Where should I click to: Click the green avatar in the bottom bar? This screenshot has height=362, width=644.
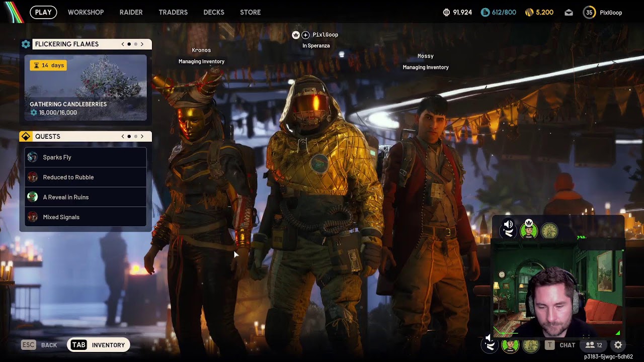(510, 345)
